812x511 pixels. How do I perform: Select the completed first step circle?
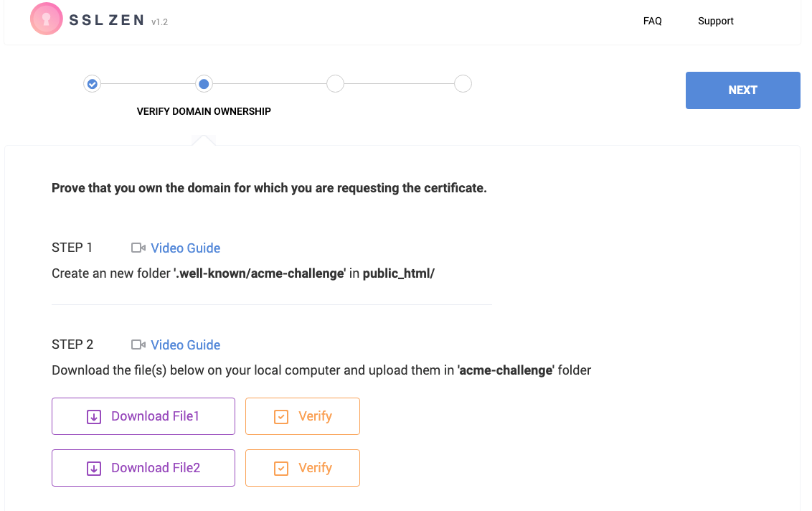tap(93, 84)
